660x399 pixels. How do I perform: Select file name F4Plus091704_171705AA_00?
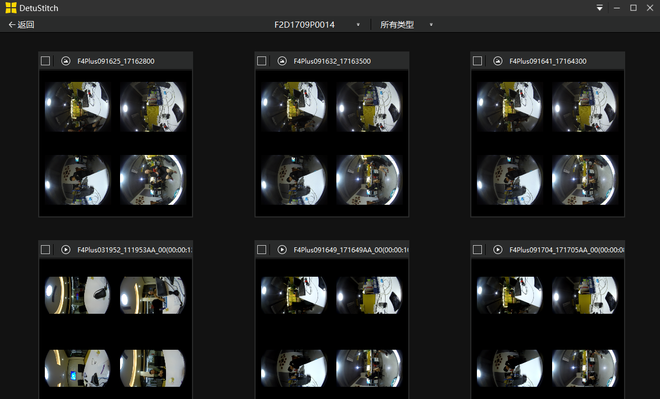point(567,250)
